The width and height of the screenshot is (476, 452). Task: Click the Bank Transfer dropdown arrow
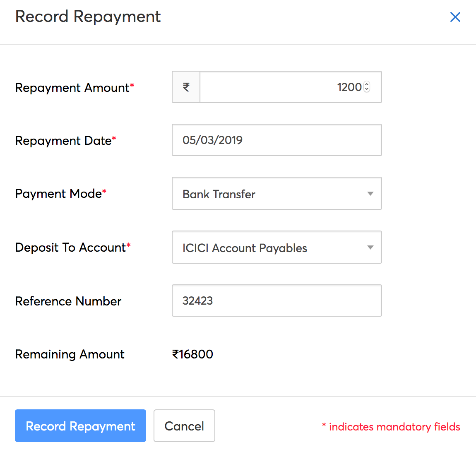tap(370, 193)
